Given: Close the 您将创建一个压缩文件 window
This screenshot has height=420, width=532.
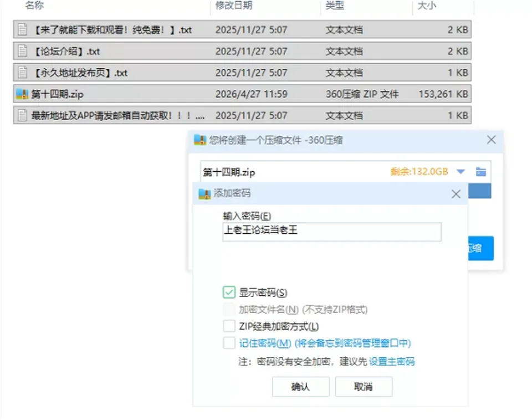Looking at the screenshot, I should (x=492, y=140).
